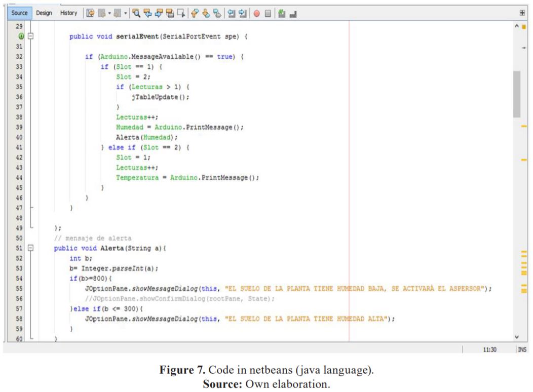Select the Source view button
The width and height of the screenshot is (533, 392).
pos(19,13)
